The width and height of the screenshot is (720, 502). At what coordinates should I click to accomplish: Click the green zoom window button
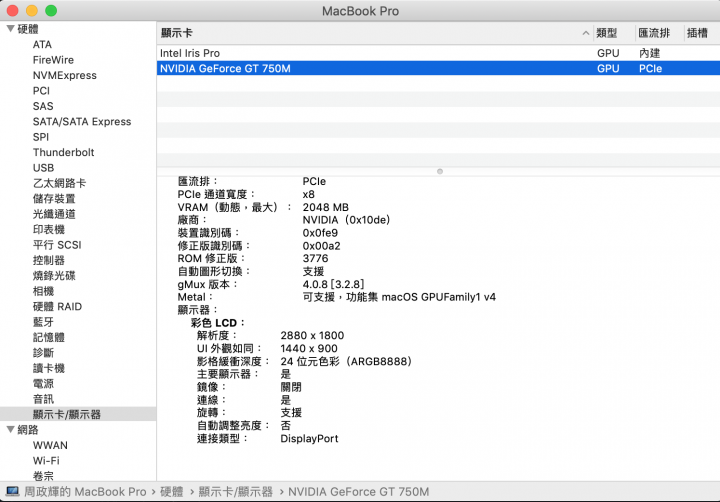[x=51, y=11]
